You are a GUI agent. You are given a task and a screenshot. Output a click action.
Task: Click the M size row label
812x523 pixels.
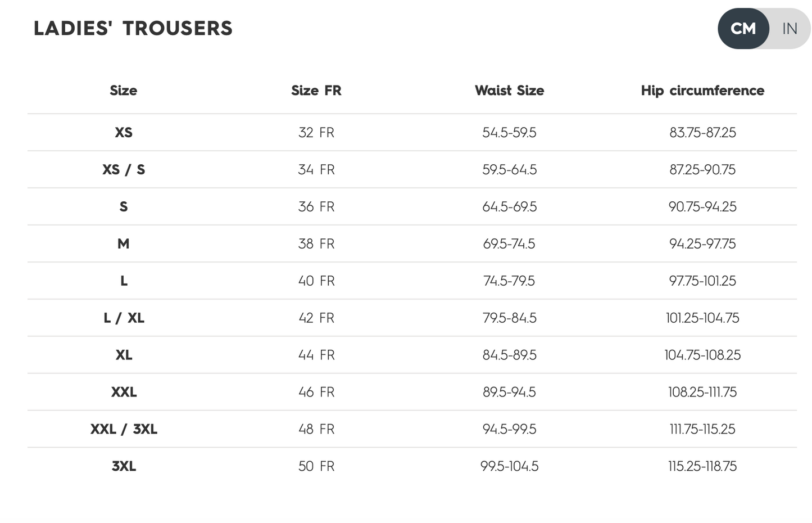pyautogui.click(x=124, y=244)
